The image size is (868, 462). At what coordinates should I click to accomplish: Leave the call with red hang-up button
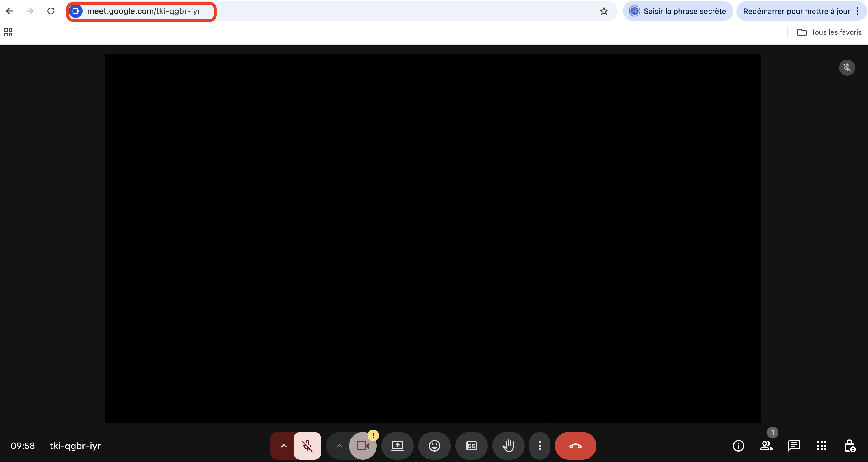[575, 446]
